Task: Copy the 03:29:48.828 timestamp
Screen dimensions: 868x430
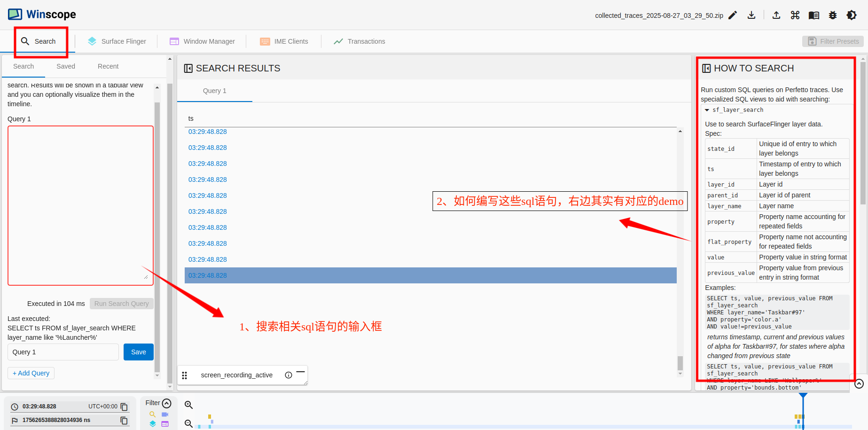Action: point(124,407)
